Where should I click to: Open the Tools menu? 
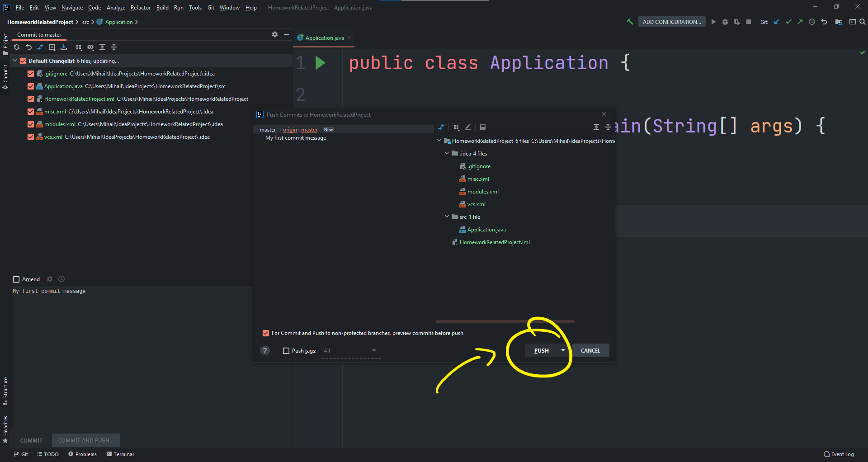tap(195, 8)
